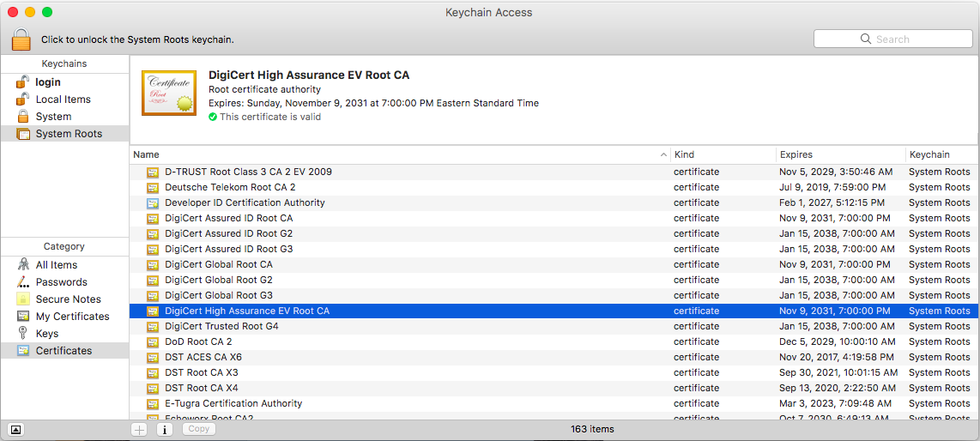
Task: Click the Root certificate authority subtitle
Action: click(x=264, y=89)
